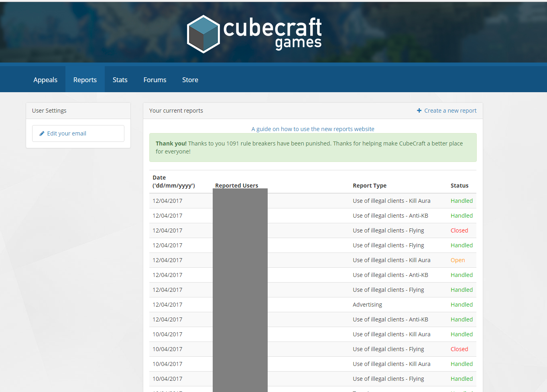The width and height of the screenshot is (547, 392).
Task: Click the plus icon beside Create a new report
Action: click(x=419, y=111)
